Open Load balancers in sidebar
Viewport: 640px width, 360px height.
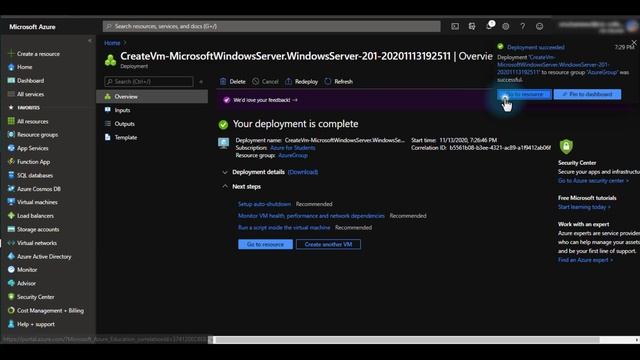(35, 216)
